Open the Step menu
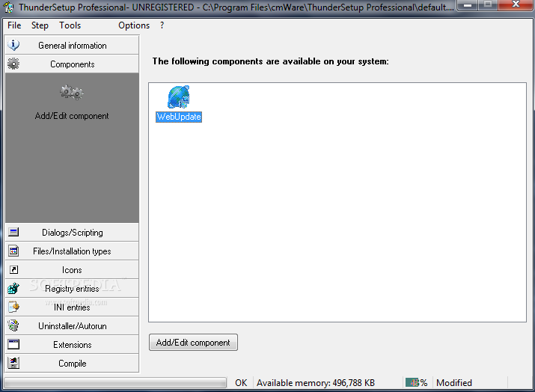Image resolution: width=535 pixels, height=392 pixels. [x=40, y=25]
